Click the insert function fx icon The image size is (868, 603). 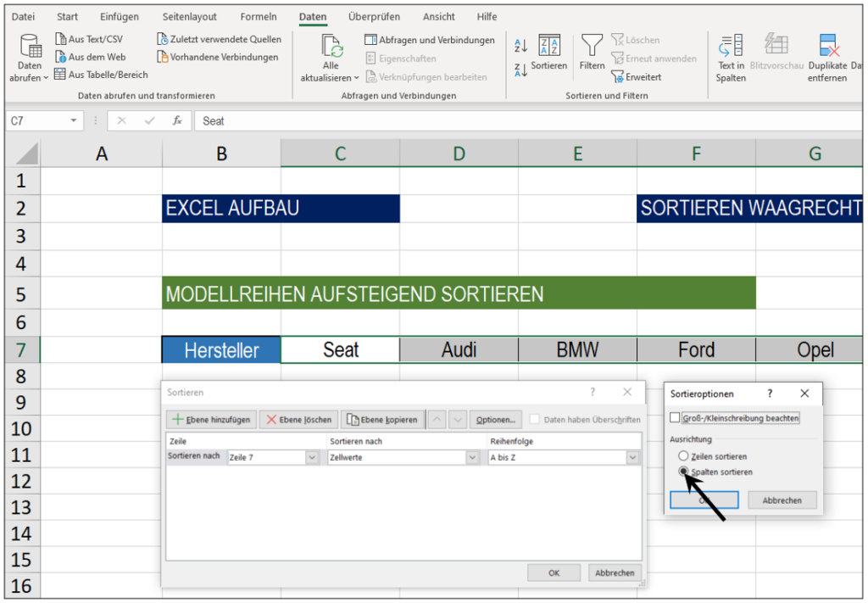177,120
